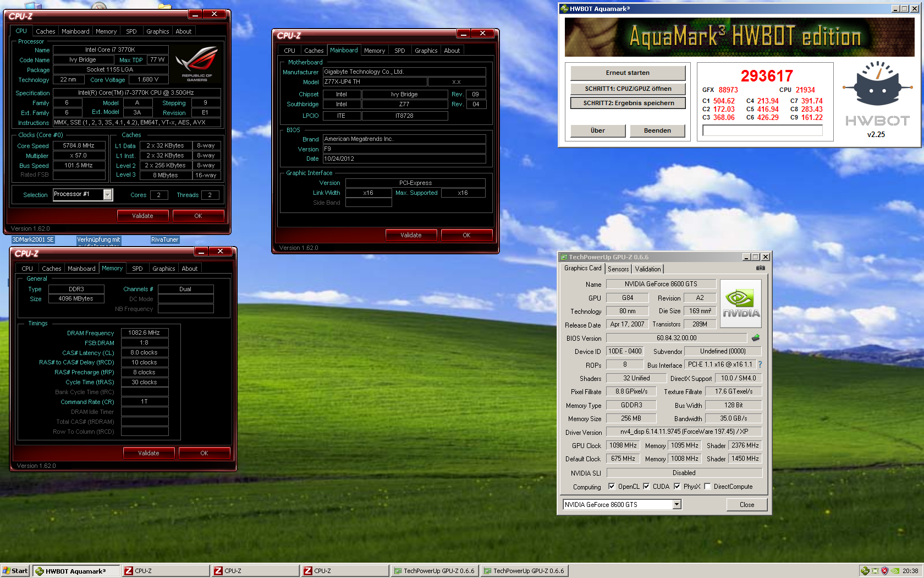Toggle the CUDA checkbox in GPU-Z

tap(646, 486)
